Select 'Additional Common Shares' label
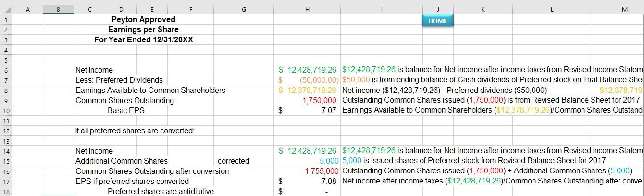The height and width of the screenshot is (196, 644). pos(122,161)
